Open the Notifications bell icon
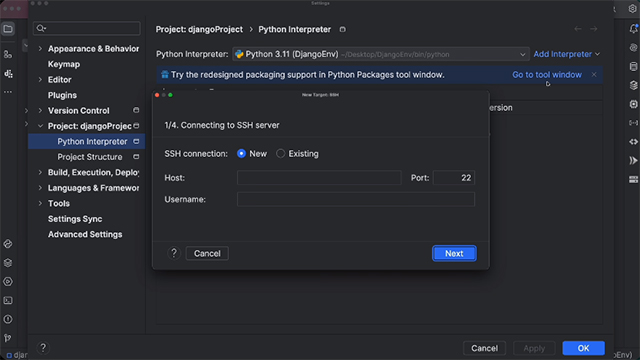 [633, 29]
